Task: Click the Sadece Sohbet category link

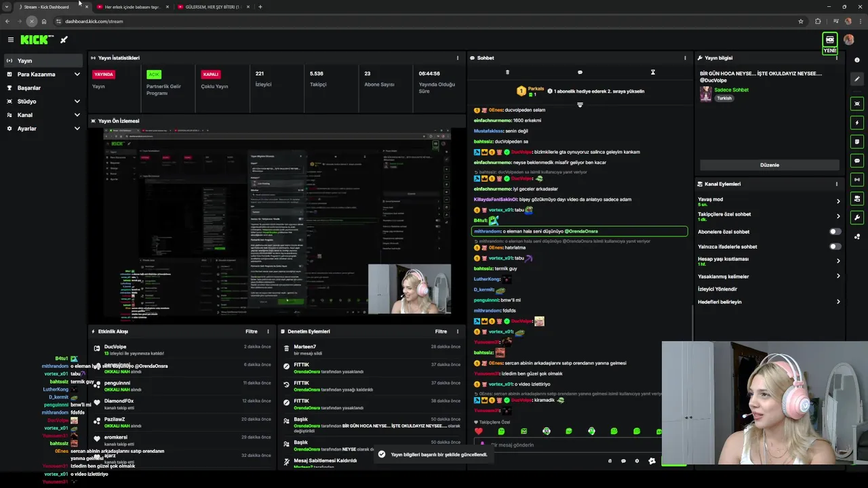Action: [731, 90]
